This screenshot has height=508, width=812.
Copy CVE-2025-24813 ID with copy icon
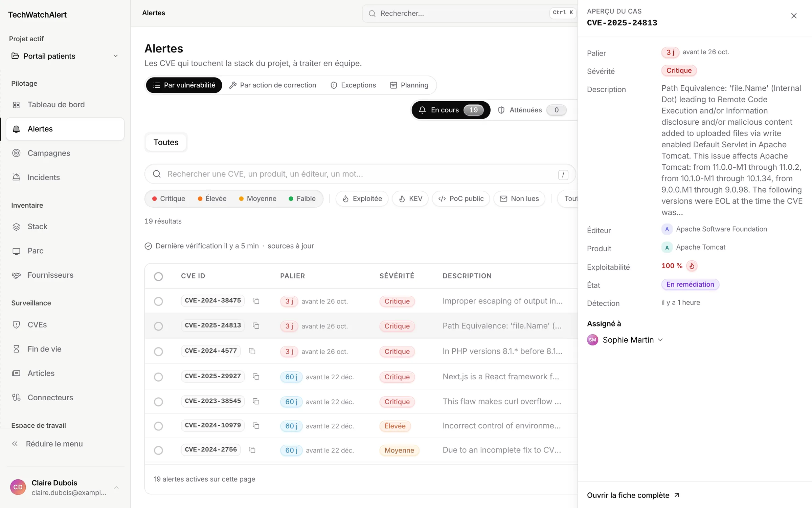click(256, 325)
